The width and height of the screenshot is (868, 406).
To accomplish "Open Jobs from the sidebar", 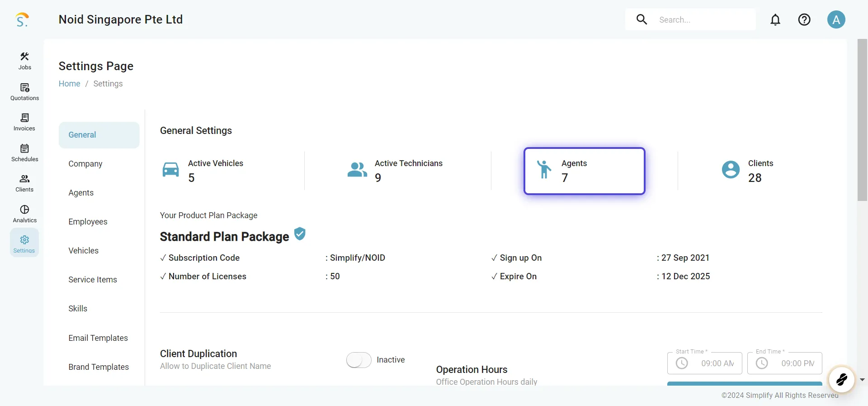I will pyautogui.click(x=24, y=61).
